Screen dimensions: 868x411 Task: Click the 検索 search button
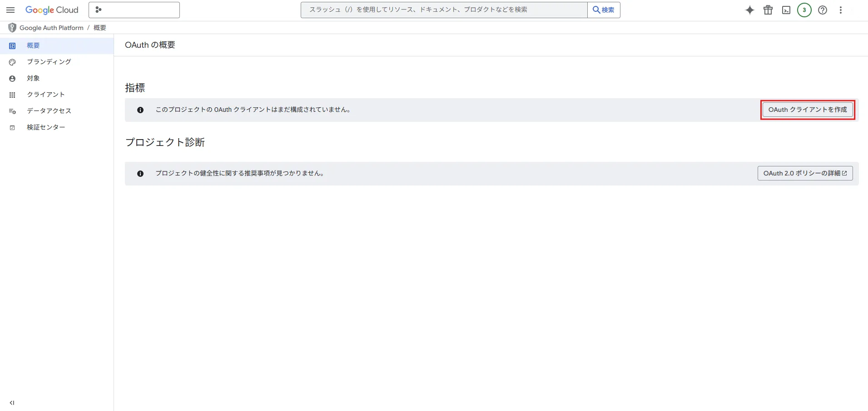coord(604,10)
